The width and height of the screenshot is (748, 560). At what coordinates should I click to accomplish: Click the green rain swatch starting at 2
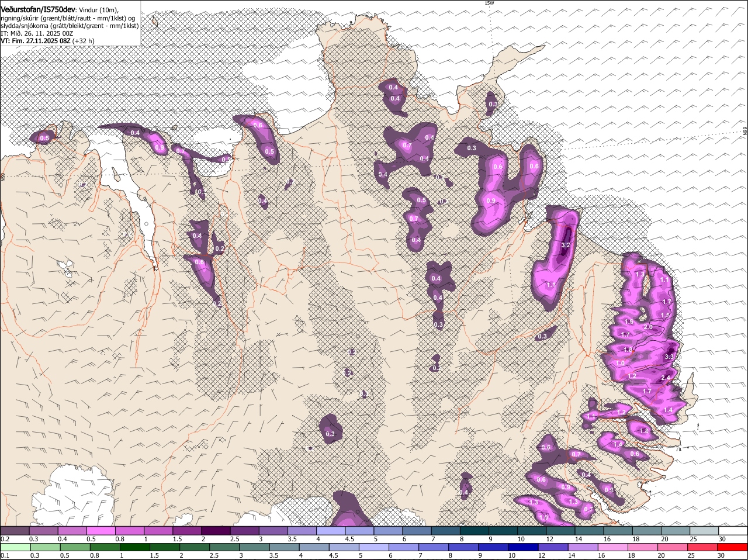click(x=195, y=547)
